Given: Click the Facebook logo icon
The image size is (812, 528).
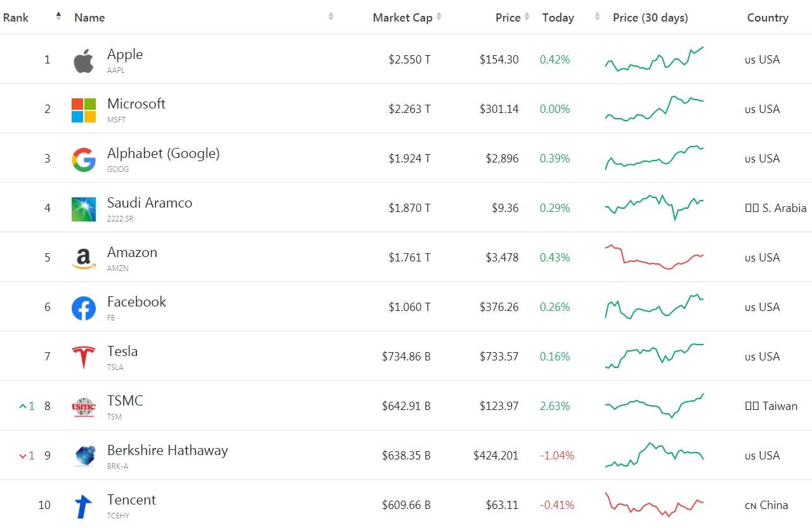Looking at the screenshot, I should click(x=84, y=308).
